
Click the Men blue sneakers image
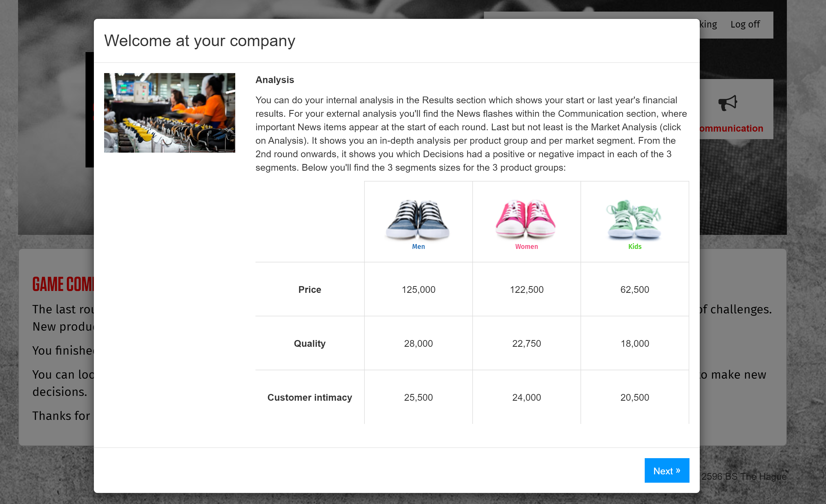(x=418, y=220)
